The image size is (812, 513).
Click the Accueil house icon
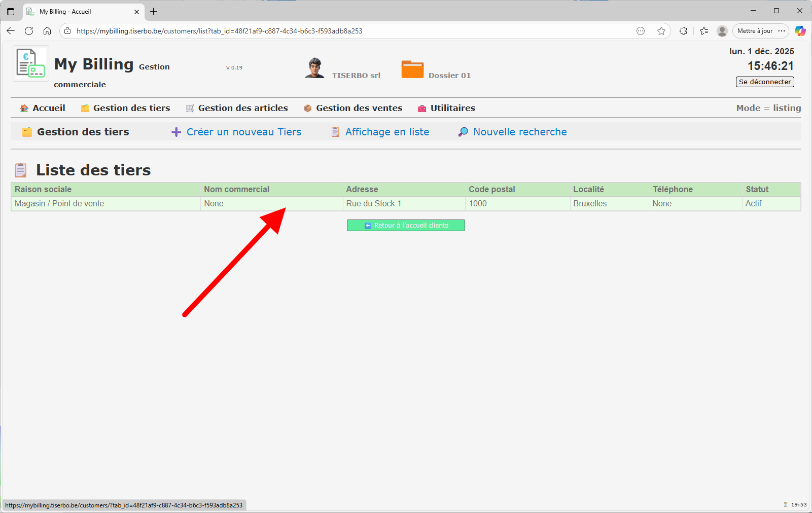(x=23, y=108)
